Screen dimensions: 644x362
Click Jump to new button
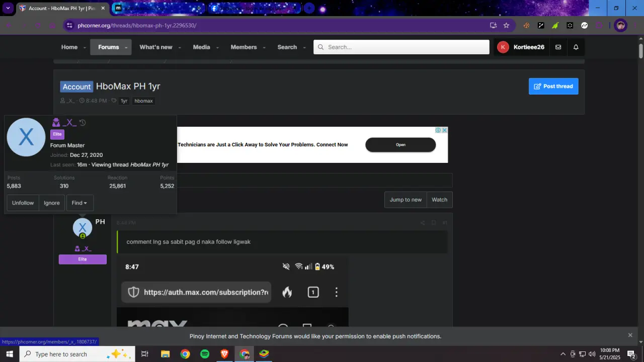click(x=406, y=200)
